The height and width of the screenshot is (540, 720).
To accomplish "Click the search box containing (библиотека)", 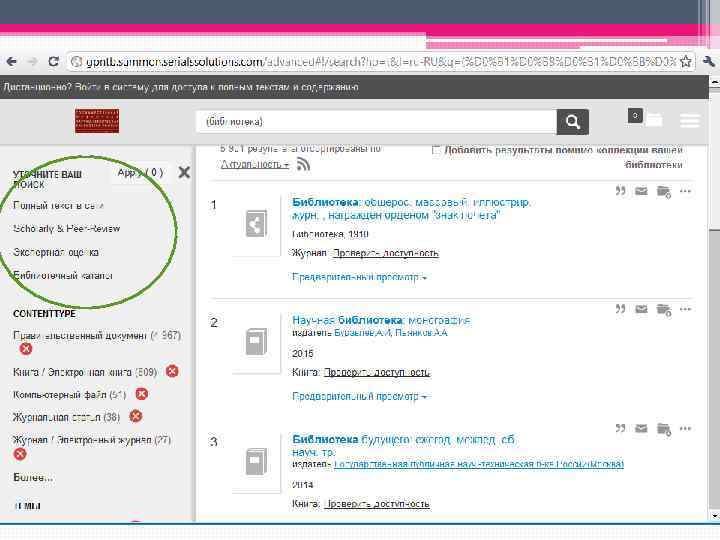I will (377, 122).
